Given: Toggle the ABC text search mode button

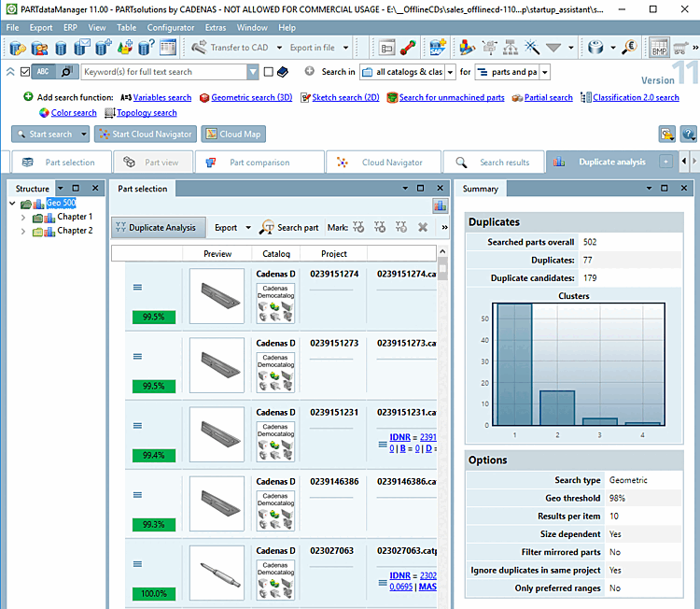Looking at the screenshot, I should pos(44,72).
